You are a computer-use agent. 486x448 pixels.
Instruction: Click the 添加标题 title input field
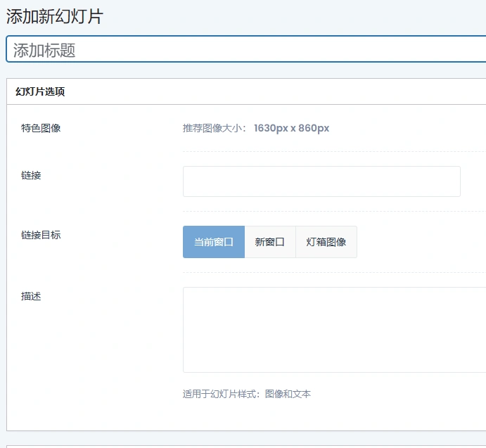click(246, 49)
